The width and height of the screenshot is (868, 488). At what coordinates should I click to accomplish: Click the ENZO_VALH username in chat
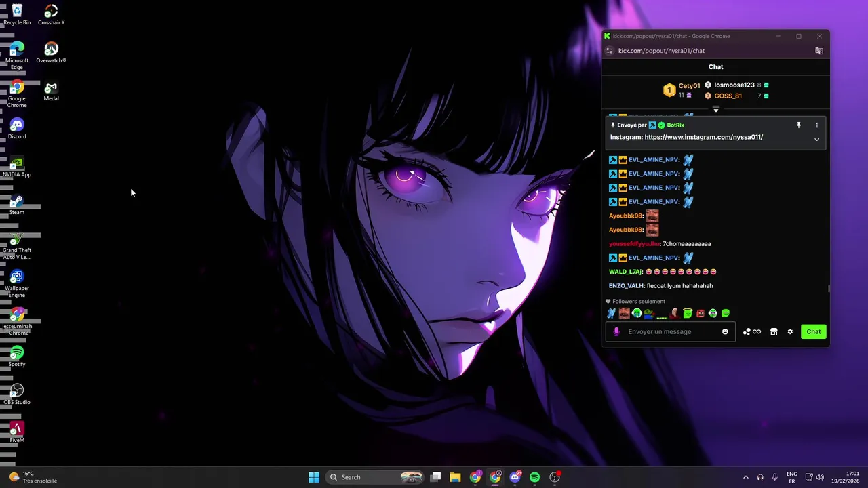coord(626,285)
